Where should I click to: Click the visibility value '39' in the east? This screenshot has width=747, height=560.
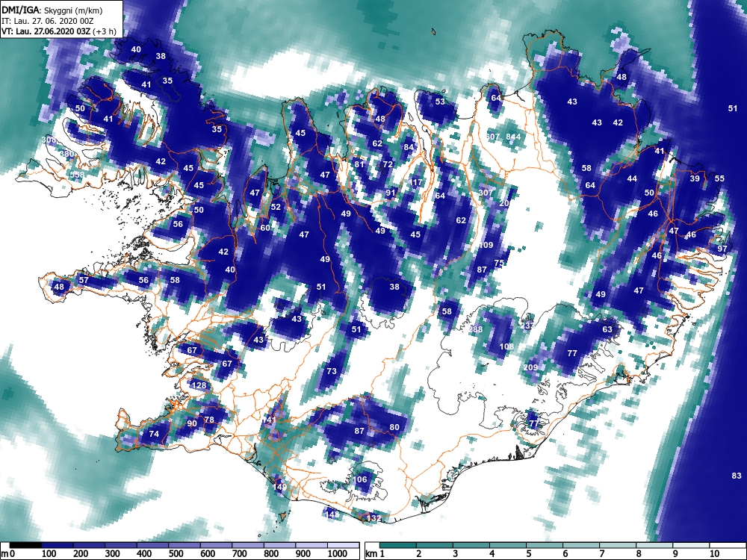695,178
